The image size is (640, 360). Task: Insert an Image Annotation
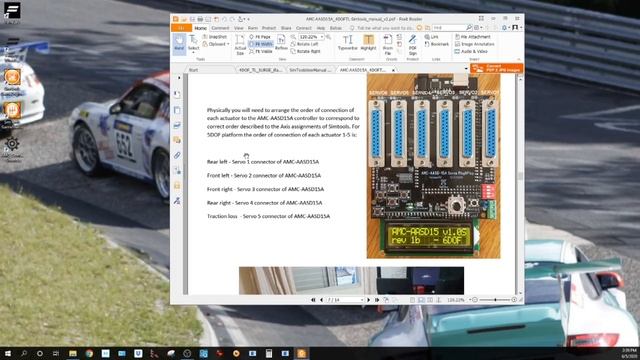474,44
